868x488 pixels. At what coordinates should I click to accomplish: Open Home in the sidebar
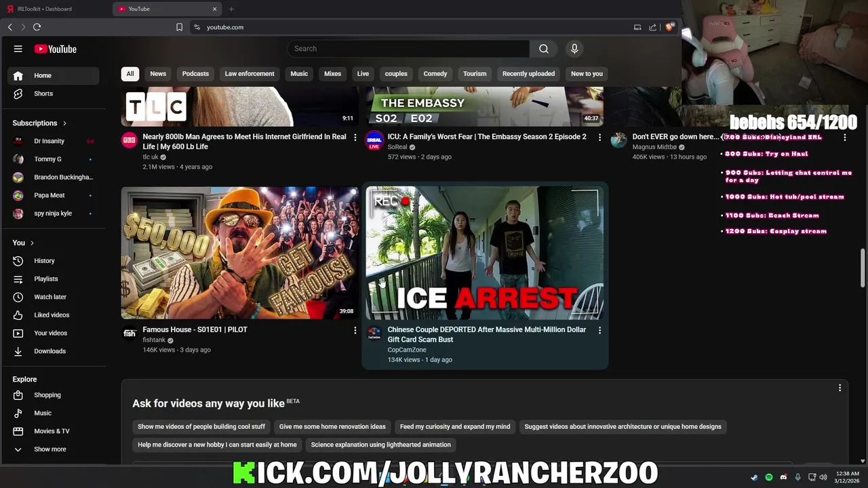(x=53, y=76)
